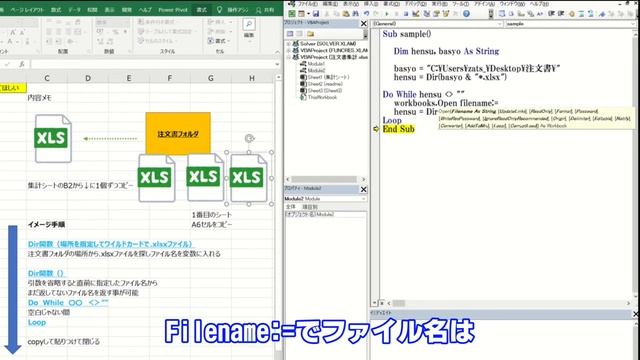Click the 共有 share button in Excel

[x=265, y=9]
